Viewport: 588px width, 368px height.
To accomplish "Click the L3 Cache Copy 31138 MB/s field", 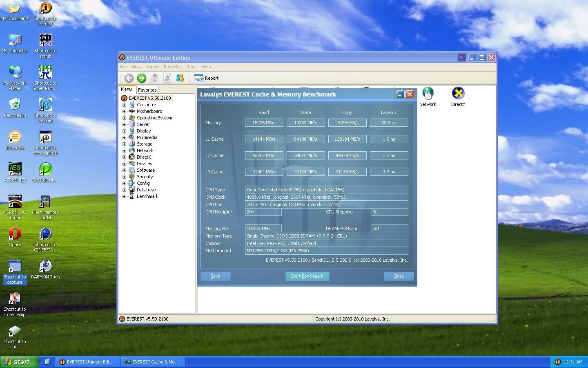I will tap(347, 172).
